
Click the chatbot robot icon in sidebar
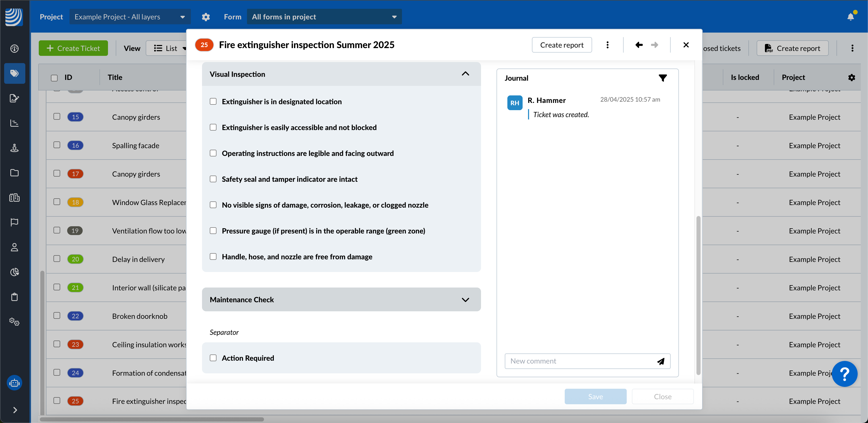coord(14,383)
